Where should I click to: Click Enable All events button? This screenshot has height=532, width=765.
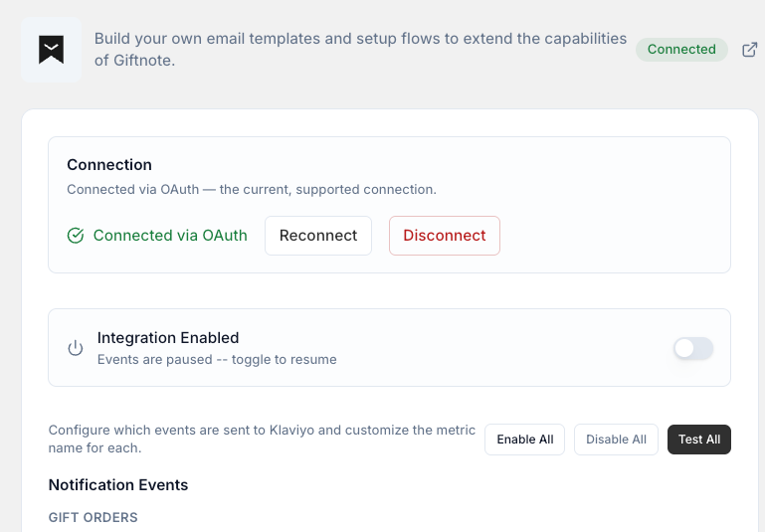(x=524, y=440)
